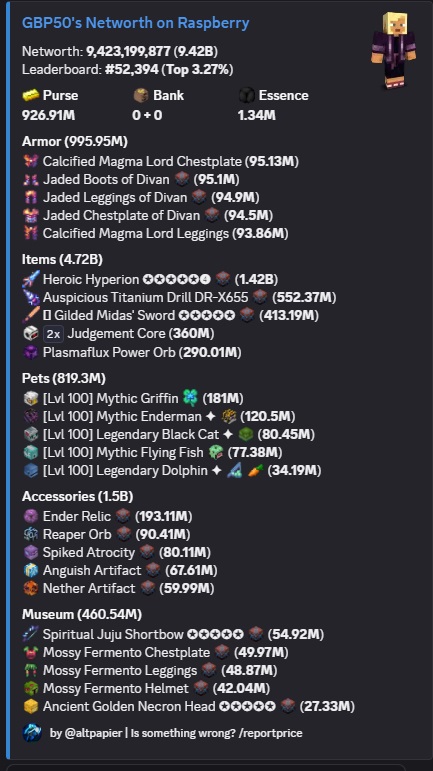The height and width of the screenshot is (771, 433).
Task: Click the footer bot avatar icon
Action: pyautogui.click(x=32, y=733)
